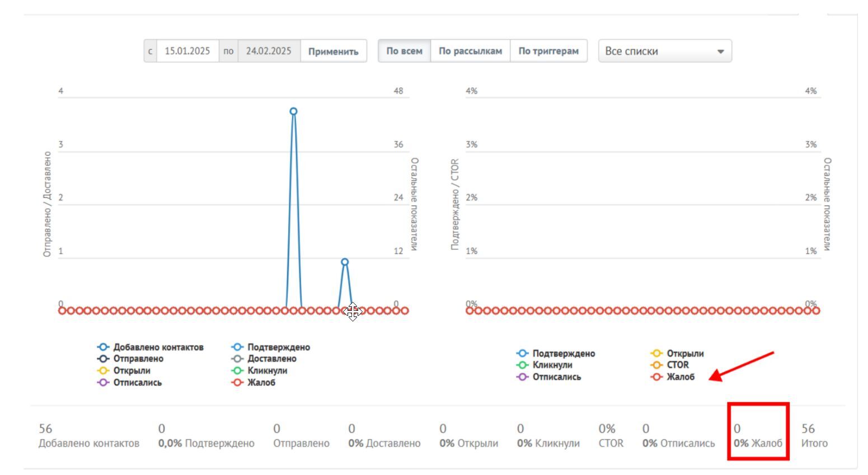
Task: Open the start date field 15.01.2025
Action: coord(187,51)
